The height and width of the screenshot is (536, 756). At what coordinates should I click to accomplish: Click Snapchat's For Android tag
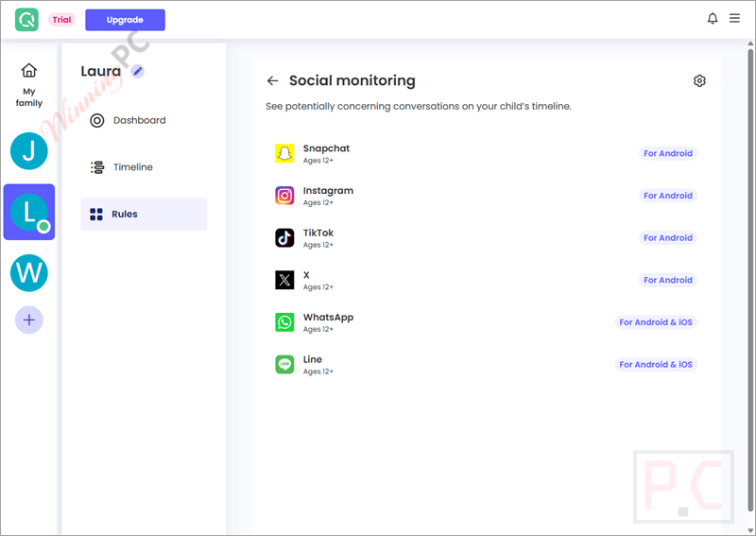tap(668, 153)
